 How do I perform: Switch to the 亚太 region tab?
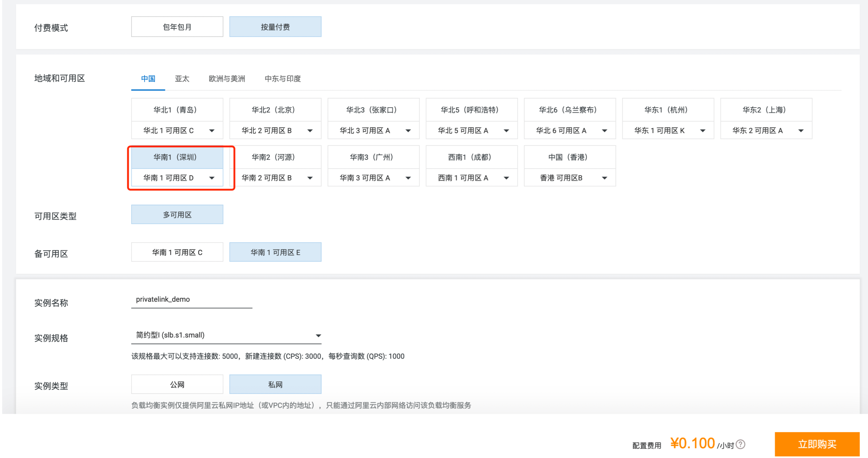(182, 79)
